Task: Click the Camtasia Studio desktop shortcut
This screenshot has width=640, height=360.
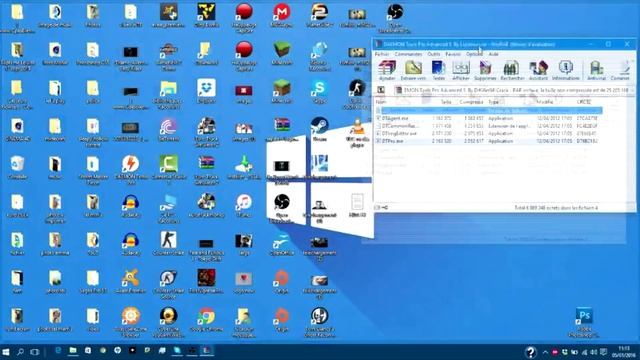Action: [x=169, y=170]
